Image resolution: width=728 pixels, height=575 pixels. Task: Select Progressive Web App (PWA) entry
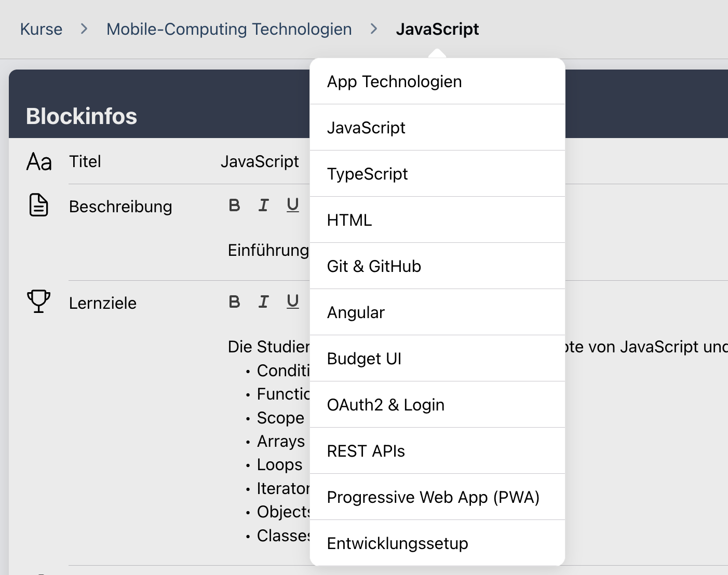pyautogui.click(x=437, y=497)
